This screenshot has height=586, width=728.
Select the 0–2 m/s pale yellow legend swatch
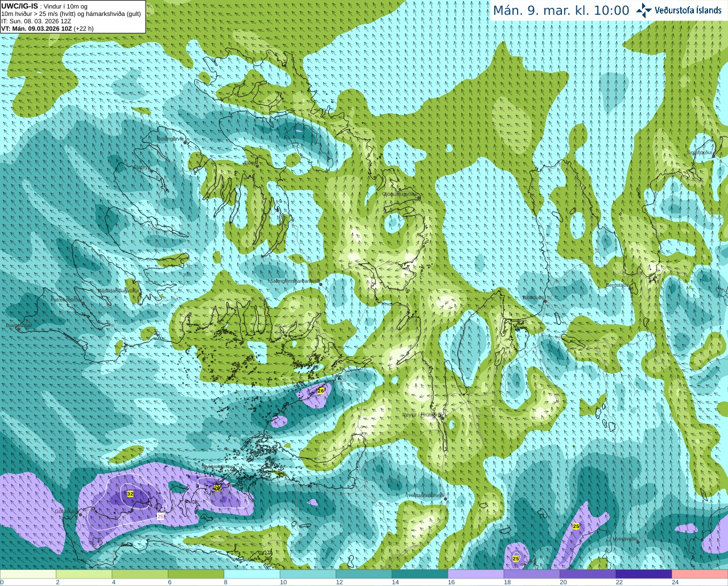coord(28,574)
